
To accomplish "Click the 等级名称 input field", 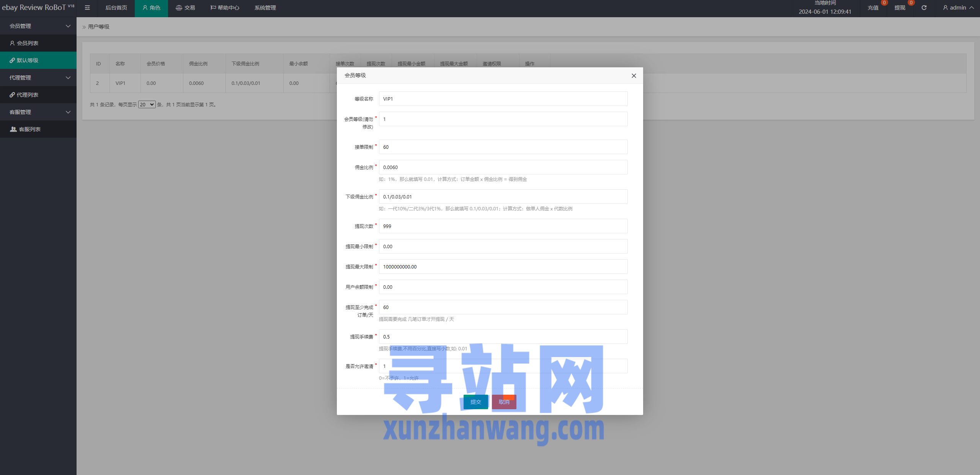I will click(x=503, y=99).
